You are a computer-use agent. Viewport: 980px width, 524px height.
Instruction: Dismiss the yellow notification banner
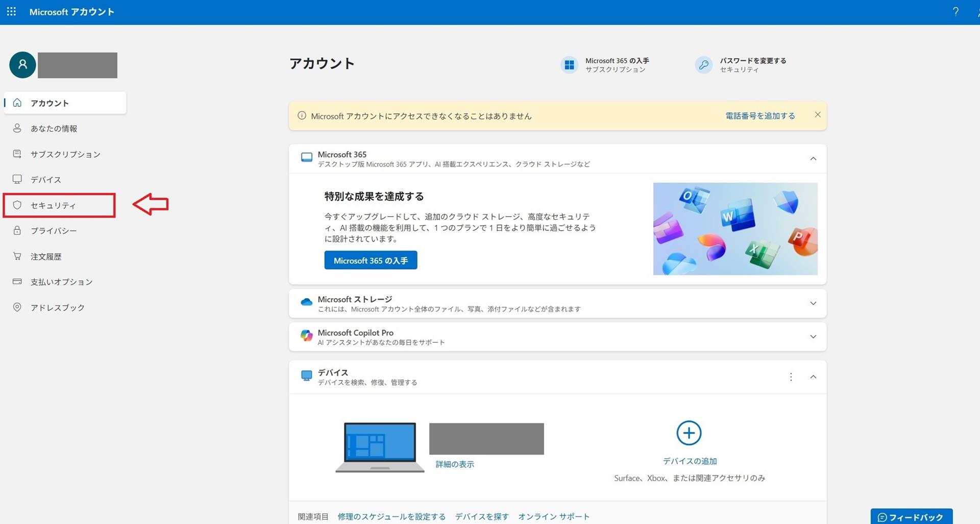pos(818,114)
